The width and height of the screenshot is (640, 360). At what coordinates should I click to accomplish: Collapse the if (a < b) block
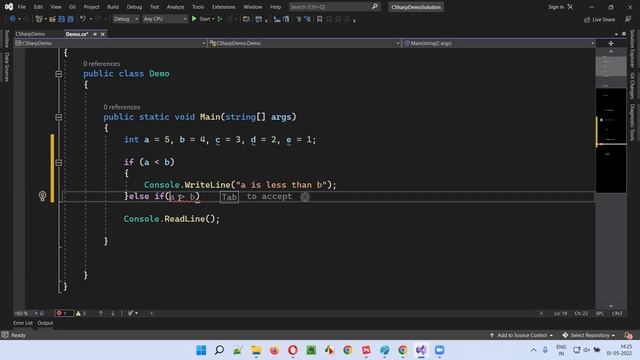58,162
